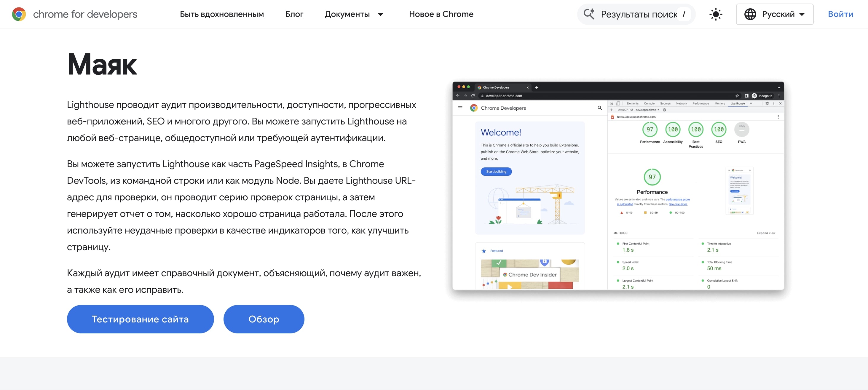This screenshot has height=390, width=868.
Task: Click the hamburger menu icon in screenshot
Action: pyautogui.click(x=460, y=108)
